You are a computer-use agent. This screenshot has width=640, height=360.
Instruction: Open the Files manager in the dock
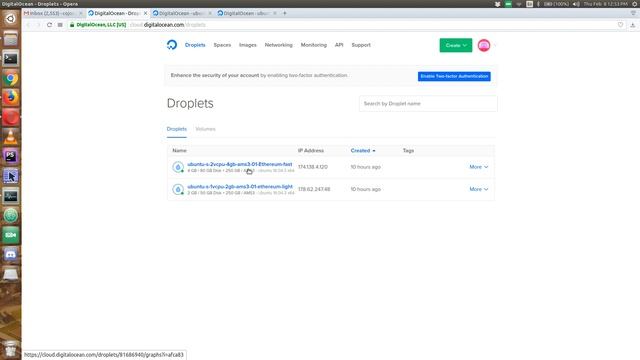(x=11, y=39)
